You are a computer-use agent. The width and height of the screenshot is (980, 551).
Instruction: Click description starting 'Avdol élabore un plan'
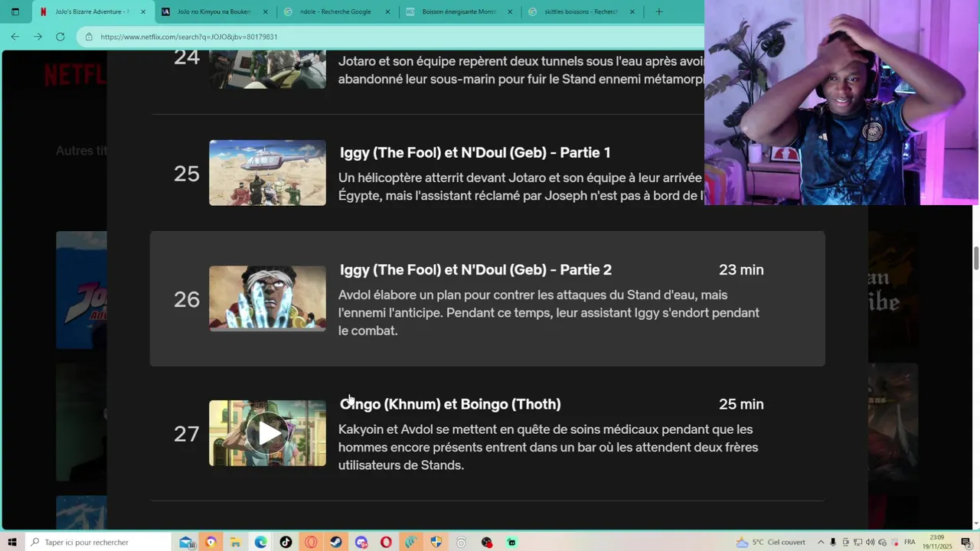(x=549, y=312)
